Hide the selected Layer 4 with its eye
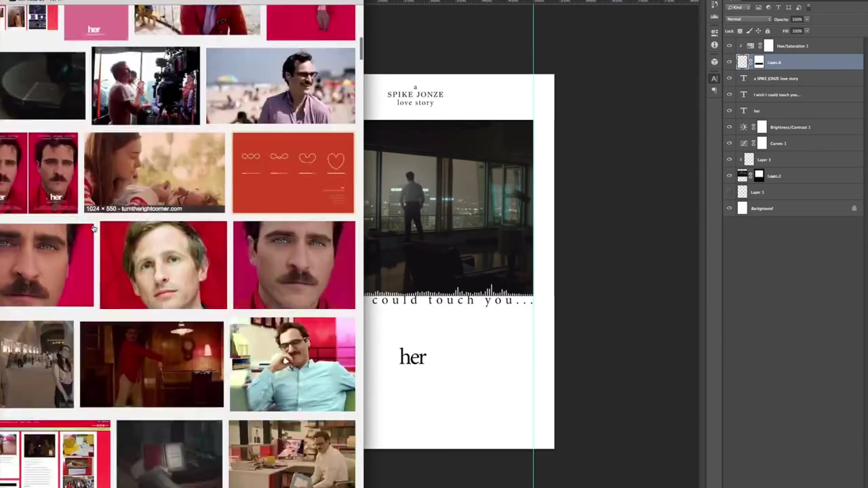 (729, 62)
